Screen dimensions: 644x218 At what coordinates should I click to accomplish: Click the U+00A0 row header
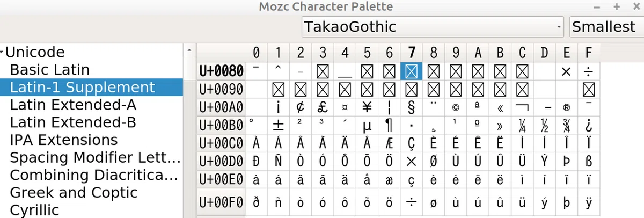point(221,107)
